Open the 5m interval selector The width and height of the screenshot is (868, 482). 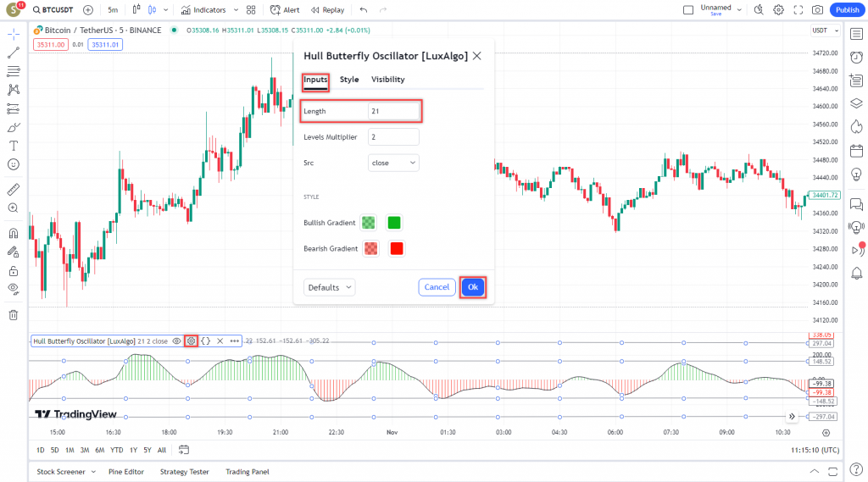[113, 10]
